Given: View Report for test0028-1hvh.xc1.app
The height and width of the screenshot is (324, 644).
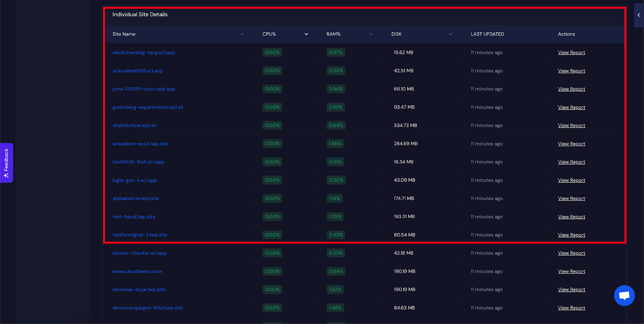Looking at the screenshot, I should pos(571,162).
